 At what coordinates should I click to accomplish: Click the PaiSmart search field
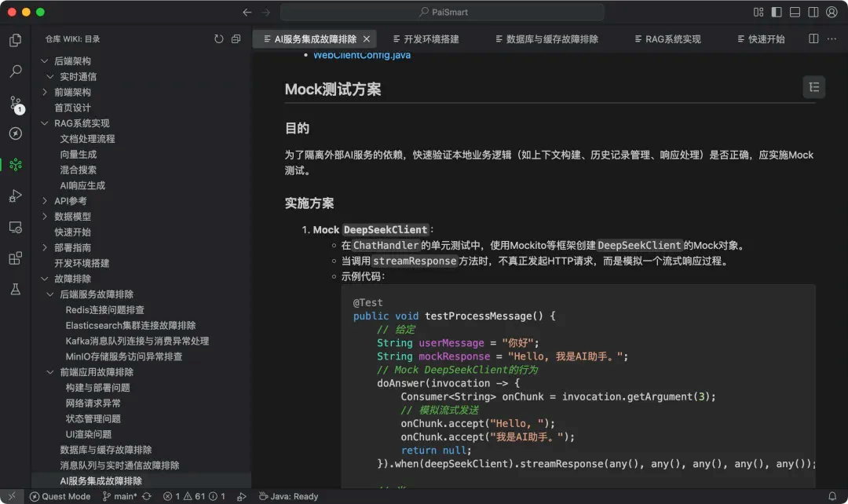[442, 12]
